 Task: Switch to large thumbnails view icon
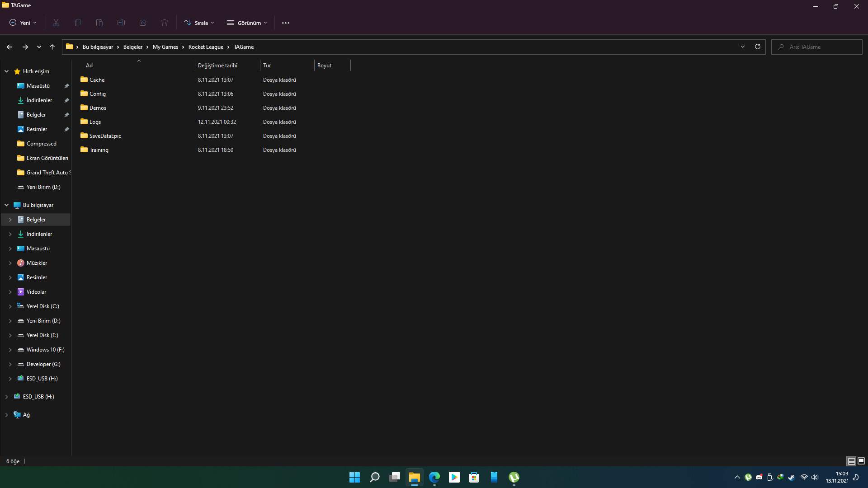pos(861,461)
